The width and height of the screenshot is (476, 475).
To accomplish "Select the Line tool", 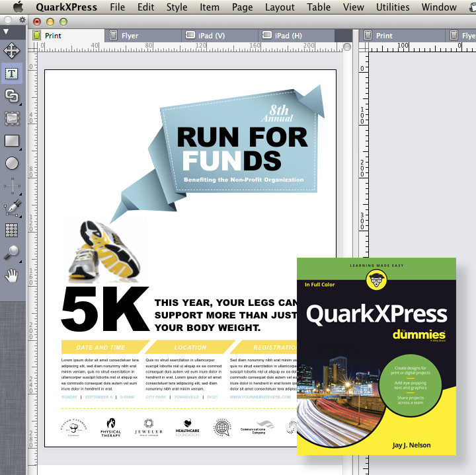I will point(12,186).
